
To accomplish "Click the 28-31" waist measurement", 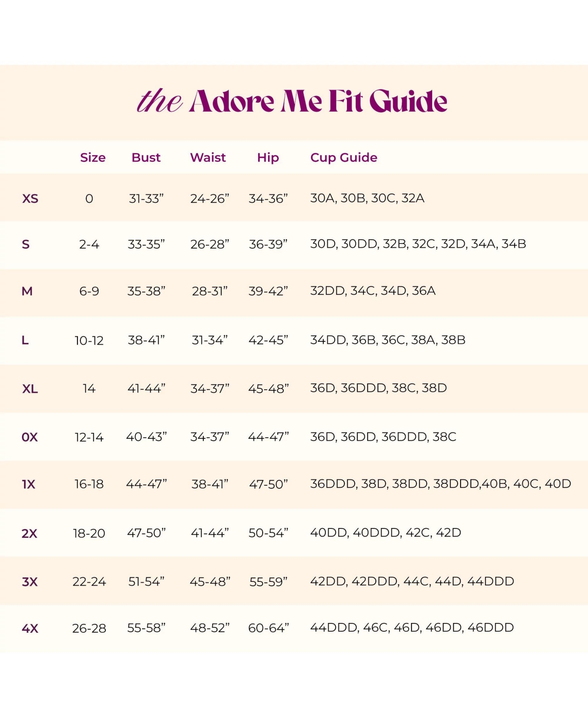I will click(210, 291).
